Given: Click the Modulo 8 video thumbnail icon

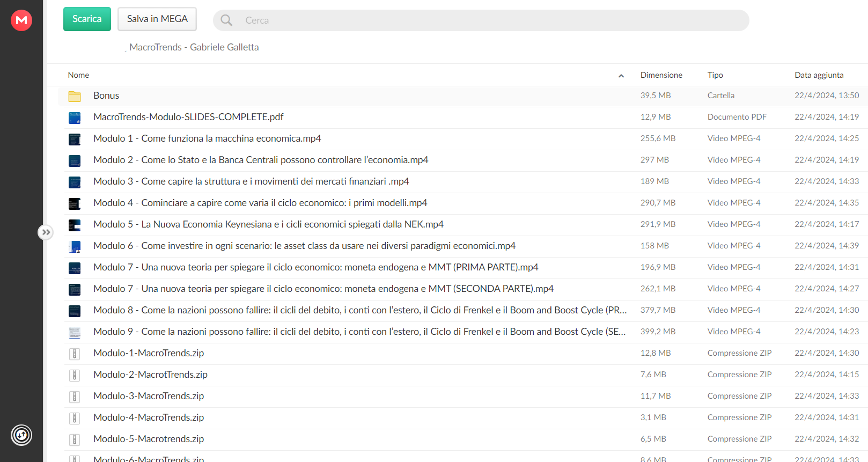Looking at the screenshot, I should 75,311.
